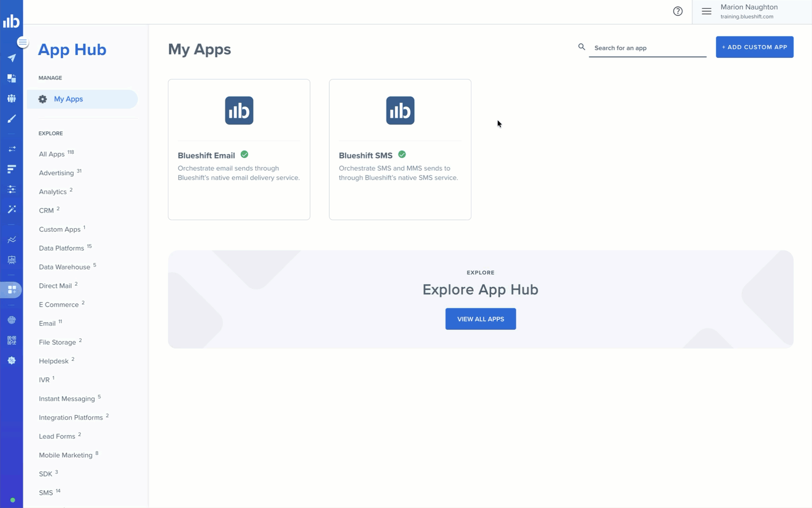Focus the Search for an app field
This screenshot has width=812, height=508.
[x=647, y=48]
